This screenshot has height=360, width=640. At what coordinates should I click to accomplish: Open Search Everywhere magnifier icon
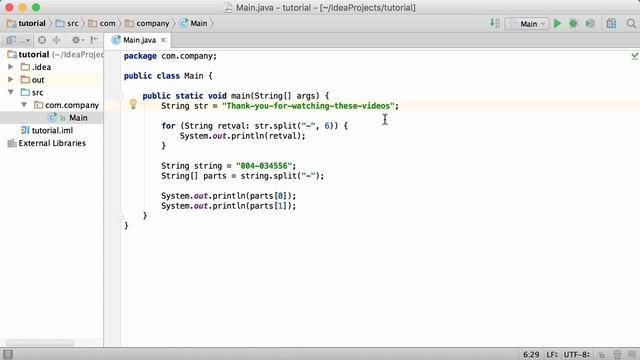[x=631, y=23]
